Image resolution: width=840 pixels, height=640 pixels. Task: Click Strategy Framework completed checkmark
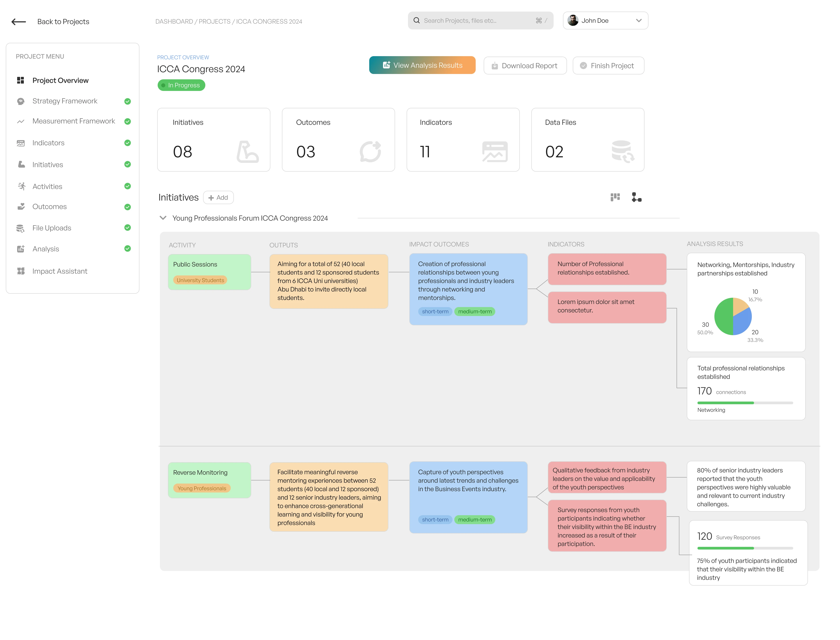coord(128,101)
